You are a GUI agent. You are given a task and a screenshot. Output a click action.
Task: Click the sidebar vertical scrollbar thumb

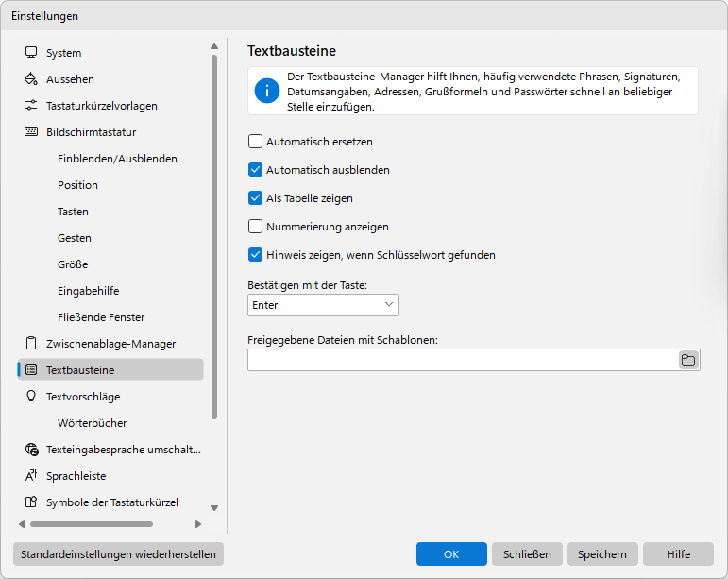(214, 237)
